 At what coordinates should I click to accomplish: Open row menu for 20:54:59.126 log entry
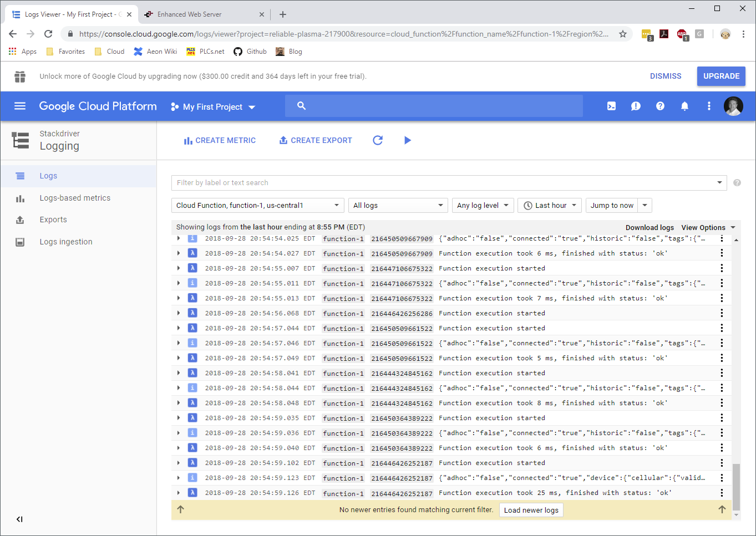tap(722, 492)
